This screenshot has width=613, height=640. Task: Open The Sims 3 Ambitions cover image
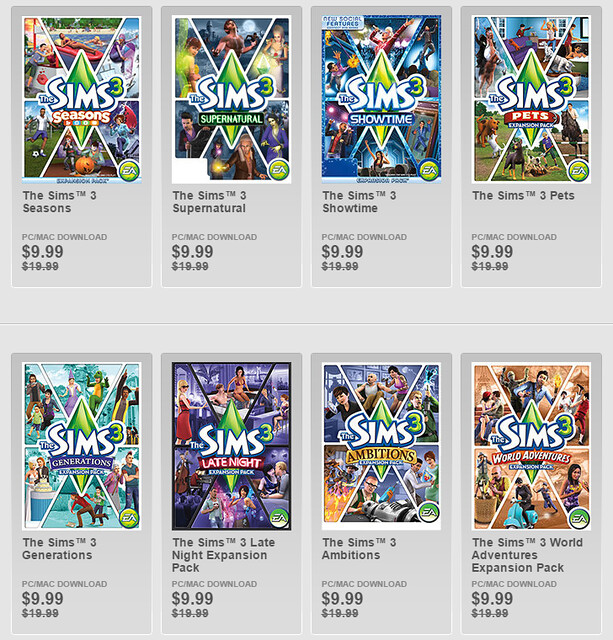(381, 446)
